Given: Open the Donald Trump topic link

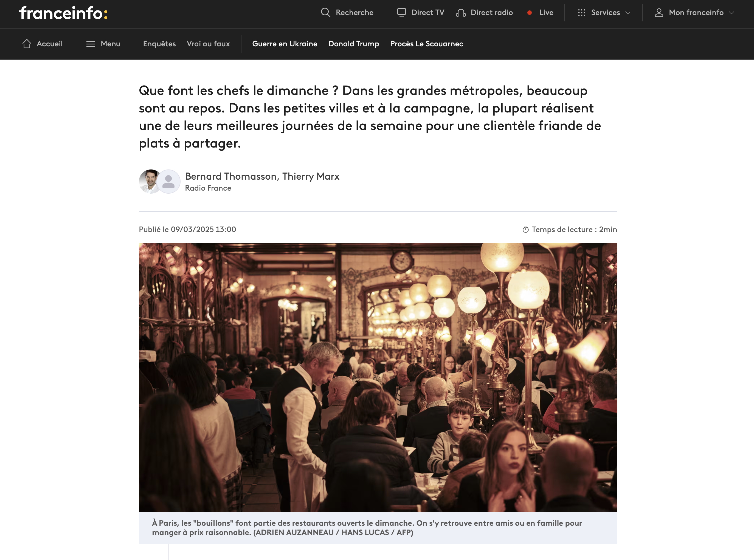Looking at the screenshot, I should pyautogui.click(x=353, y=44).
